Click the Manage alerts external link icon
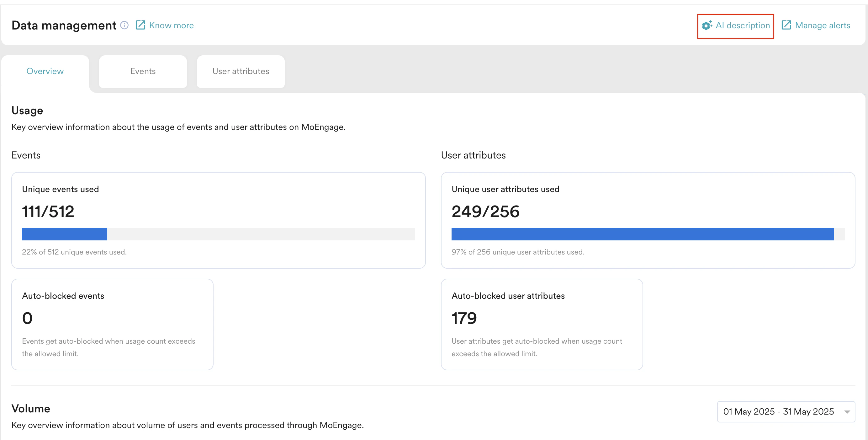The height and width of the screenshot is (440, 868). tap(786, 25)
